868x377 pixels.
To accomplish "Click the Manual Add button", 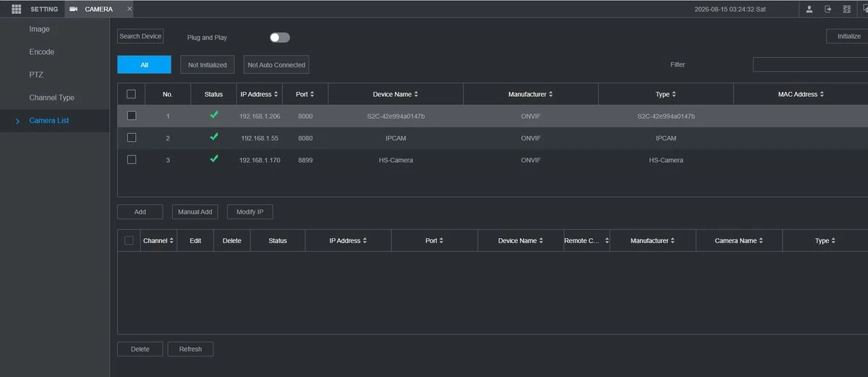I will click(x=195, y=212).
